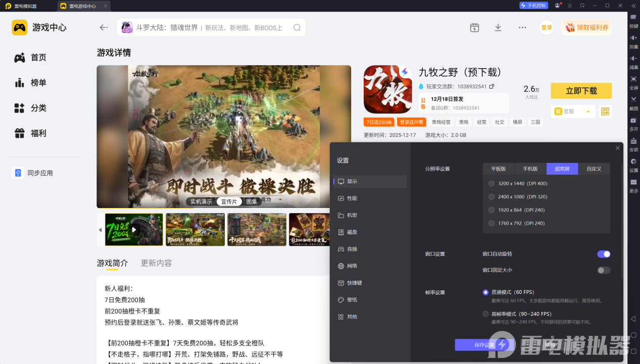Select 1920 x 864 (DPI 240) resolution
Viewport: 640px width, 364px height.
tap(491, 210)
